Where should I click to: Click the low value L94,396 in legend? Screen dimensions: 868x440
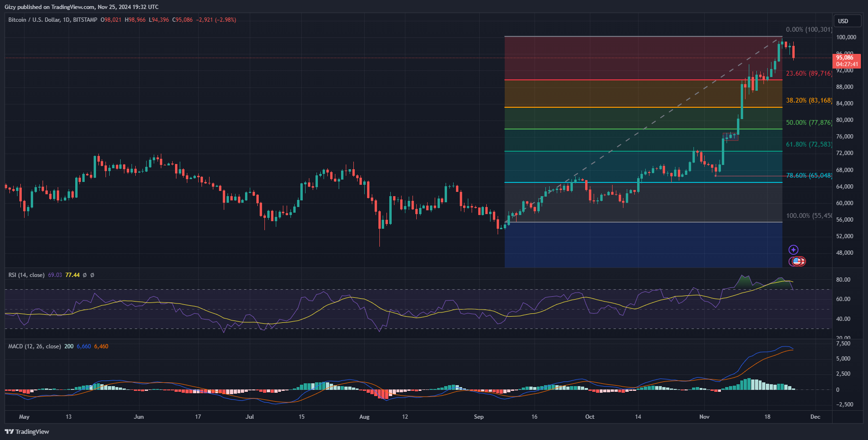158,20
